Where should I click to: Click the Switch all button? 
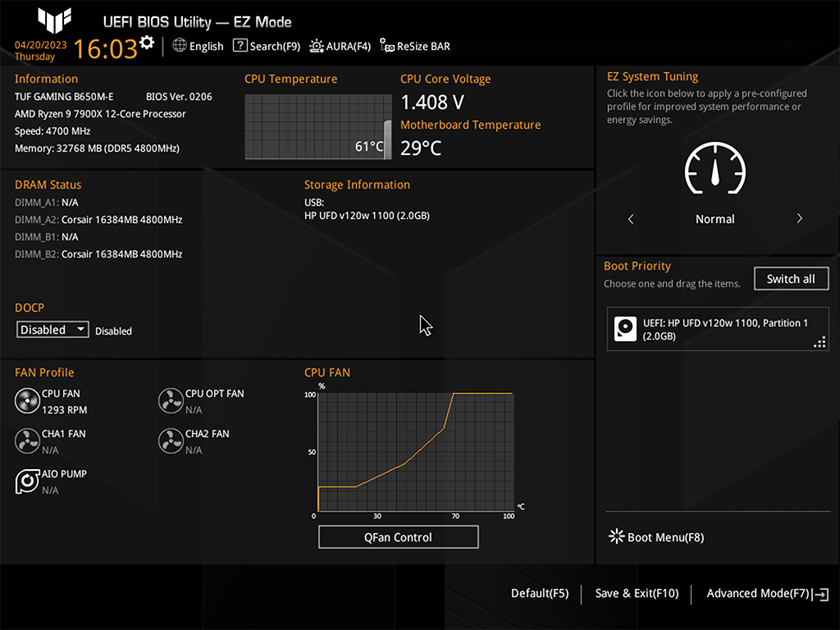coord(791,279)
